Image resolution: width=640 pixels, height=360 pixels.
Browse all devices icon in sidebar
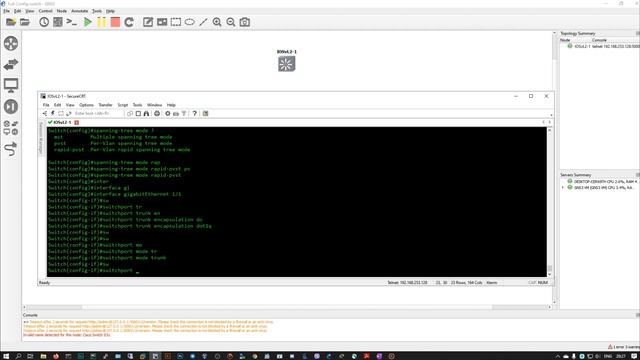click(11, 128)
